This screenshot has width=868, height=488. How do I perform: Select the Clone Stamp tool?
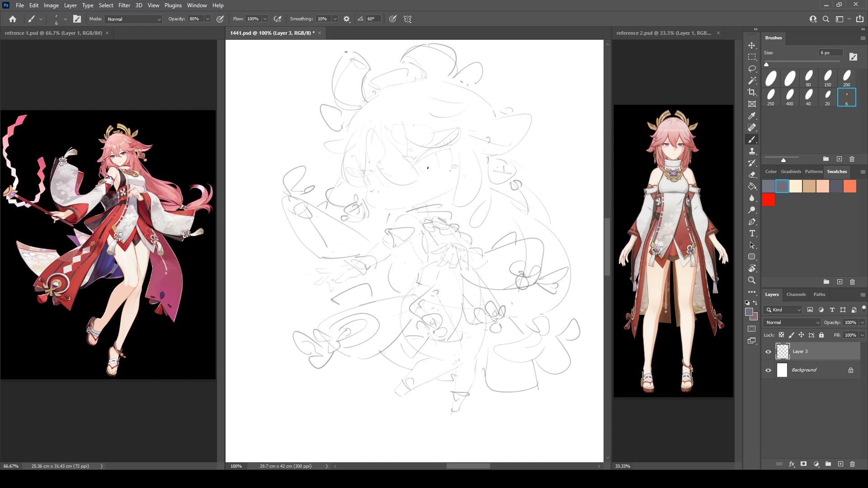752,151
